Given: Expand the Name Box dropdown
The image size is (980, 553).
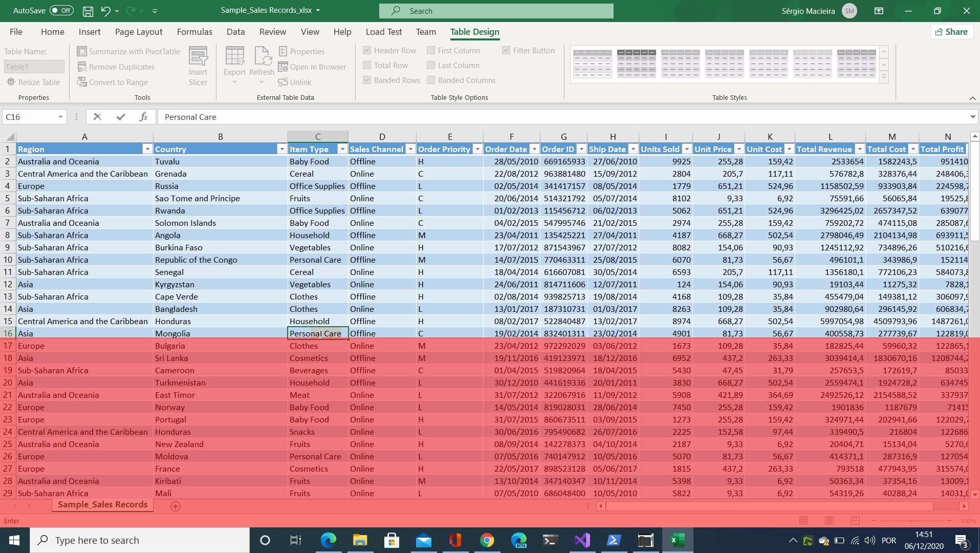Looking at the screenshot, I should [60, 117].
